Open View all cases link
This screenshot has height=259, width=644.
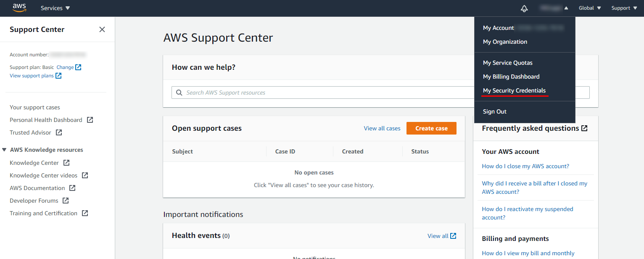point(382,128)
